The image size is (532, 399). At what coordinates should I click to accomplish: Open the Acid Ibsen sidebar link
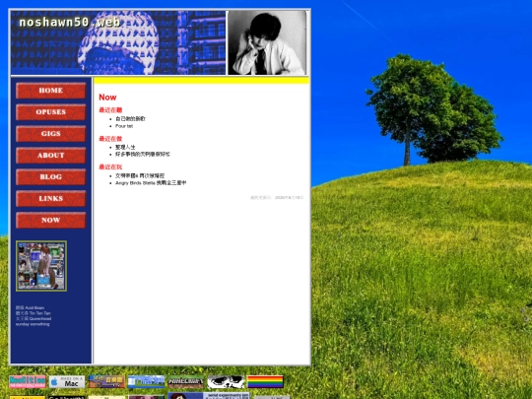tap(30, 307)
